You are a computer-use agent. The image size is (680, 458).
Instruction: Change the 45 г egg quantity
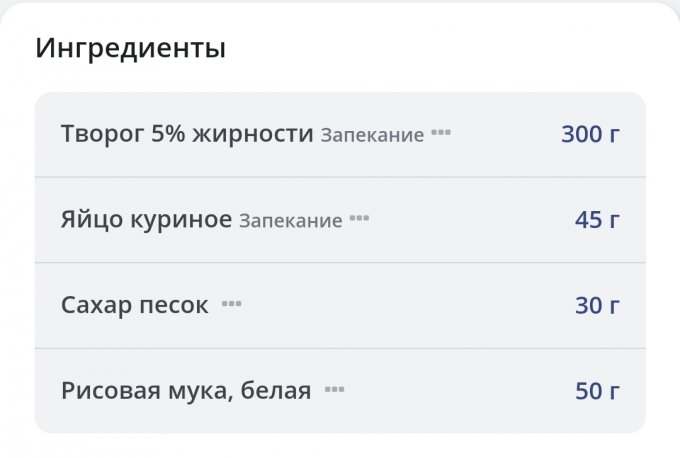597,220
